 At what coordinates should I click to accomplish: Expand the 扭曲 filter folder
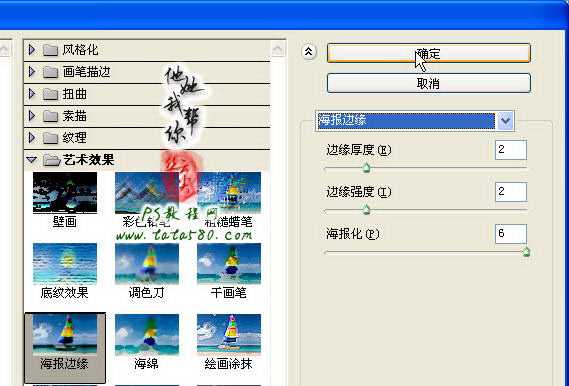click(32, 94)
